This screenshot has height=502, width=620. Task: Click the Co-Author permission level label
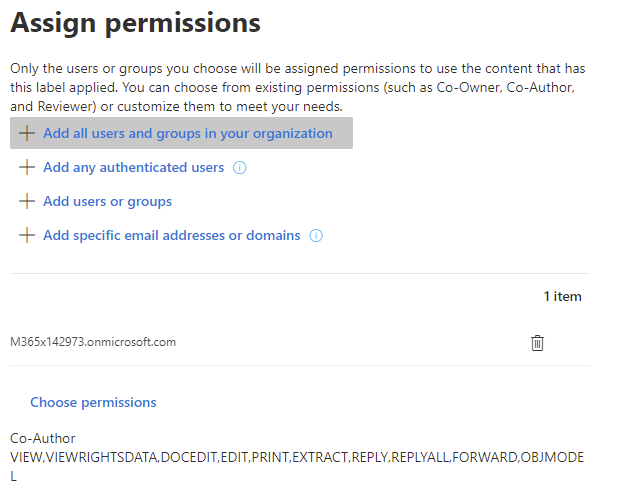coord(42,438)
